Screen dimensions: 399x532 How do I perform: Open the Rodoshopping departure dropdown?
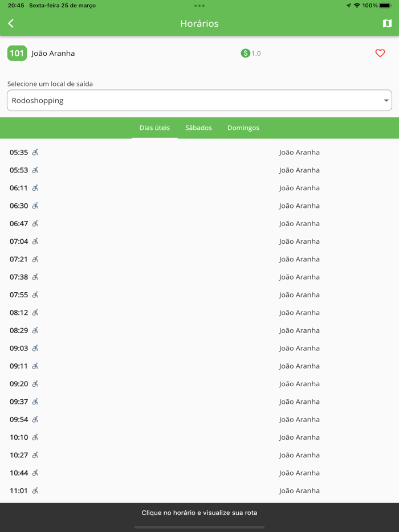(x=199, y=100)
